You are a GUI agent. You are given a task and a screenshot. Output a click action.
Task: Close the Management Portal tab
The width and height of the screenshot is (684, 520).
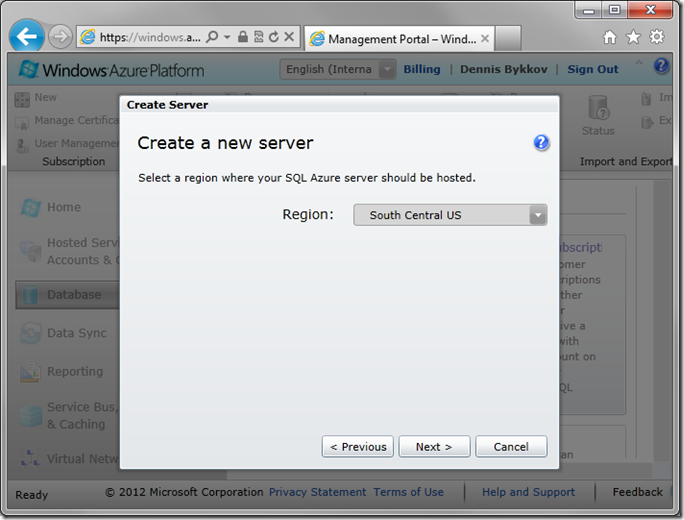(485, 39)
